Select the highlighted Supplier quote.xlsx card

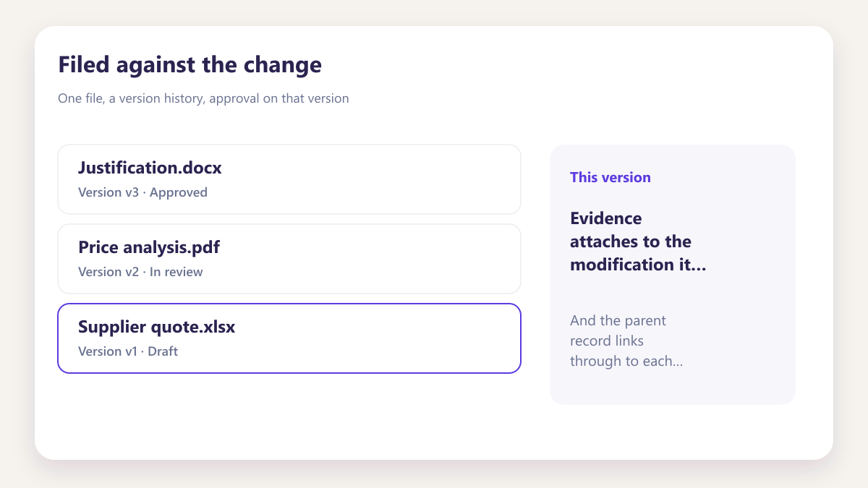(x=289, y=338)
